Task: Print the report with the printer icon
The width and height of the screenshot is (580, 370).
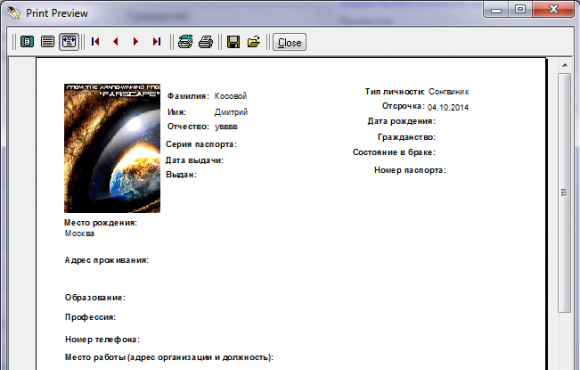Action: (206, 41)
